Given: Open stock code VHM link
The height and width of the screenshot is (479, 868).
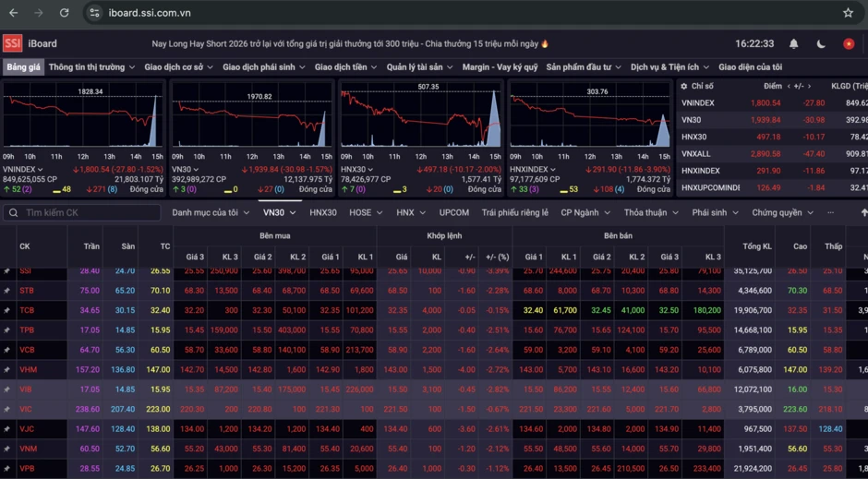Looking at the screenshot, I should 27,369.
